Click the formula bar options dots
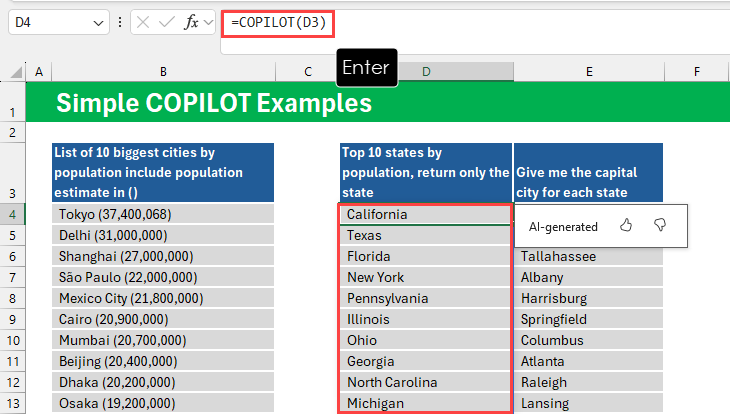The image size is (730, 414). (120, 22)
